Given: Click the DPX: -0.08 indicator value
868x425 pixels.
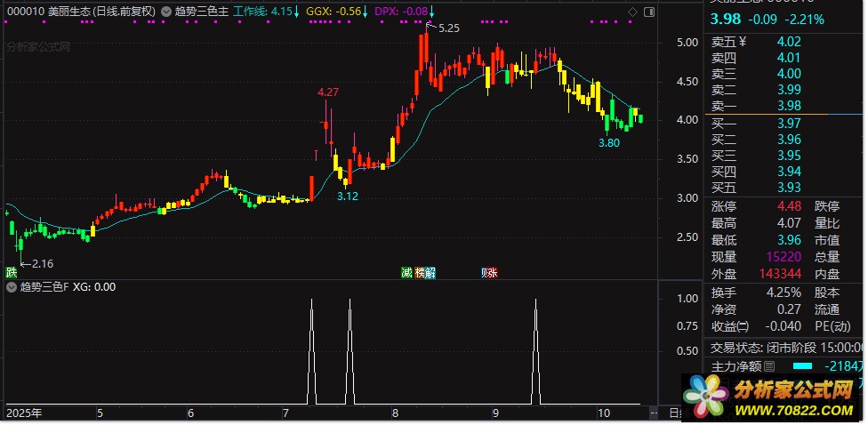Looking at the screenshot, I should (401, 11).
